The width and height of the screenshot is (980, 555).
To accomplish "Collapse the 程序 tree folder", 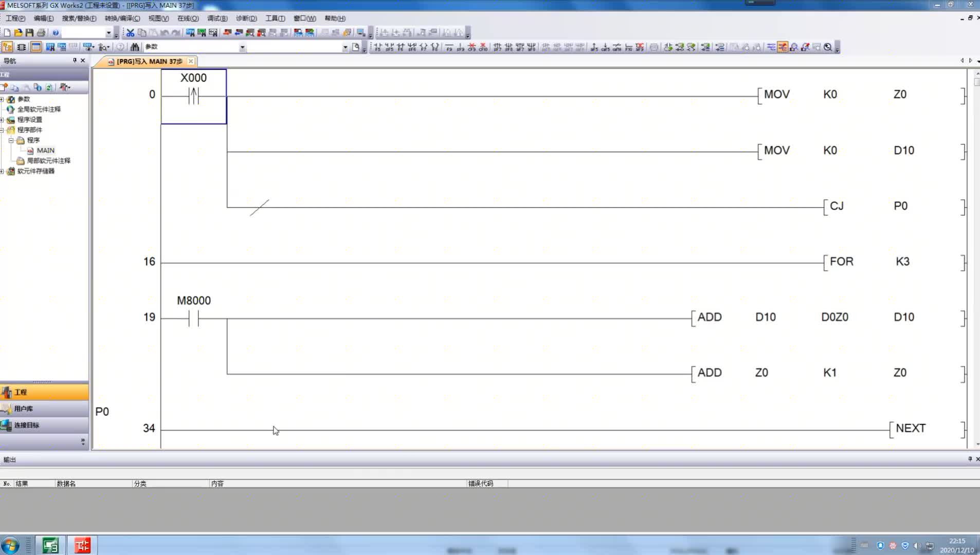I will (11, 140).
